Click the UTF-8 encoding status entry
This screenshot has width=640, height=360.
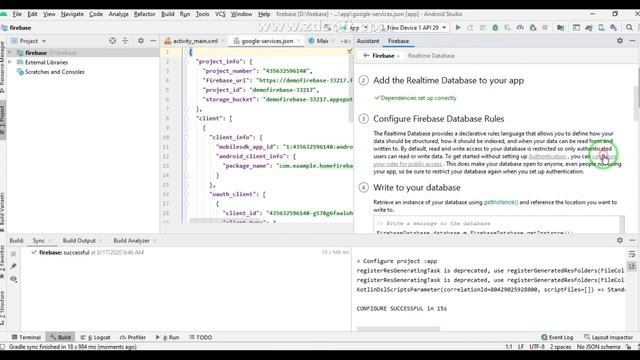[537, 347]
